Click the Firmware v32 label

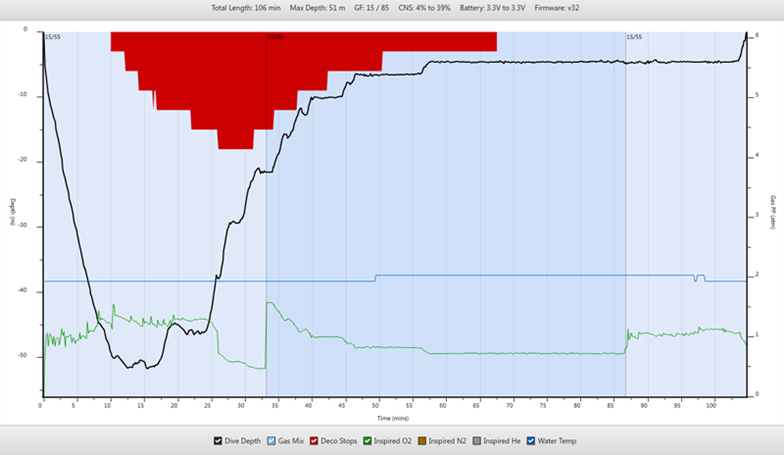pyautogui.click(x=555, y=7)
